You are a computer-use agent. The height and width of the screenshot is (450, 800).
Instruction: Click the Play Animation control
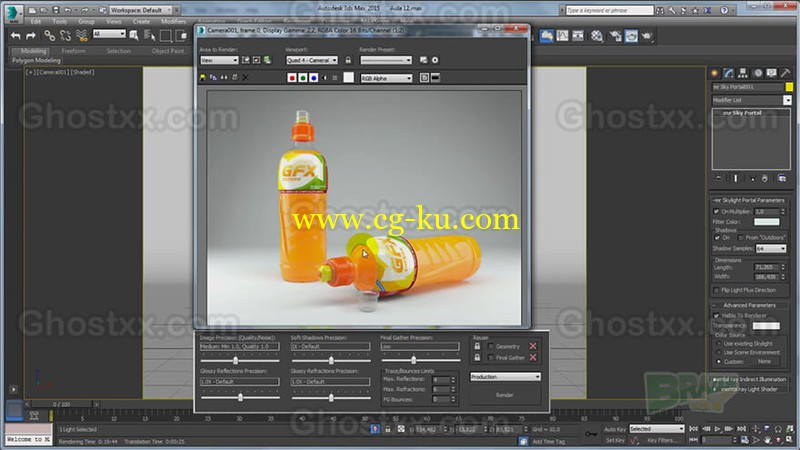(x=718, y=429)
